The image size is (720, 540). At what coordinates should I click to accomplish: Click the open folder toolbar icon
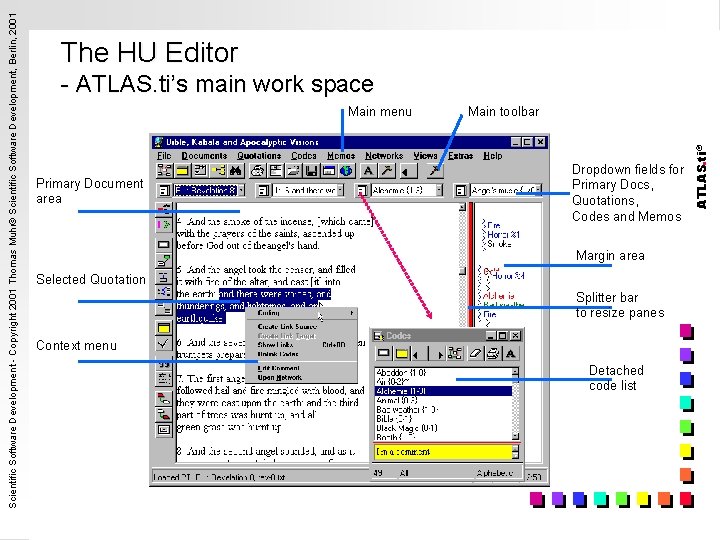(293, 171)
